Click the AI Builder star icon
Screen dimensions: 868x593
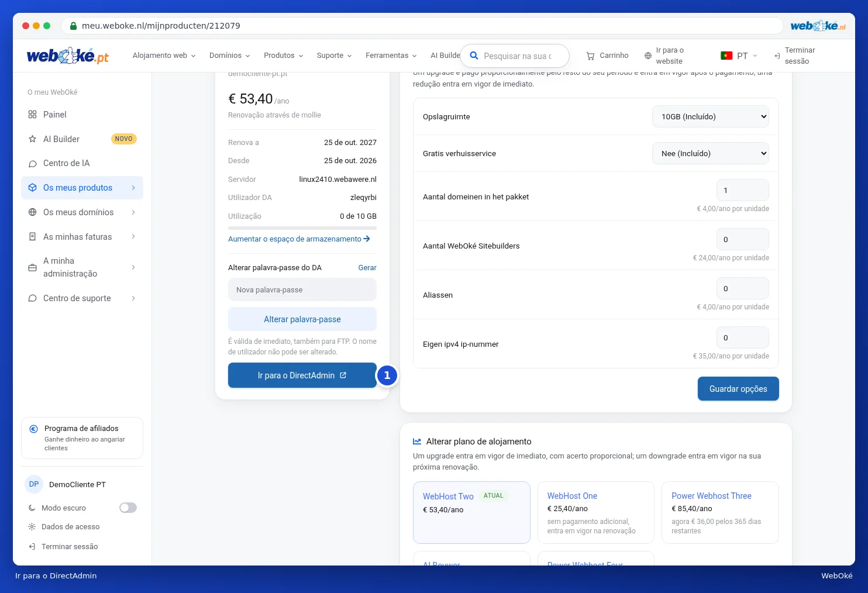(32, 139)
